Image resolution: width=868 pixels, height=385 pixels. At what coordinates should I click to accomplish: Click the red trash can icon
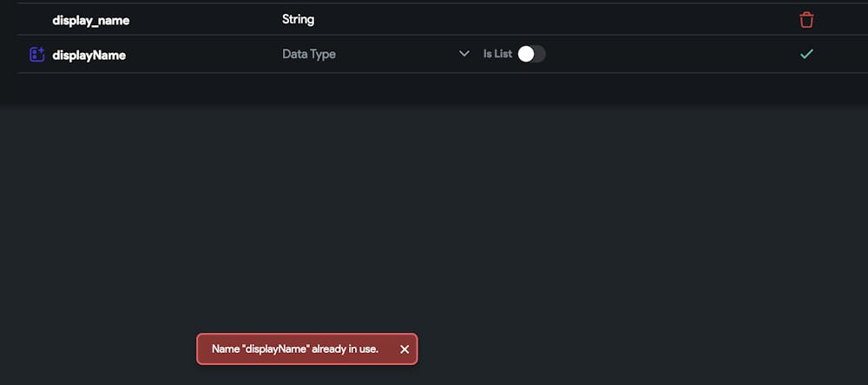(x=806, y=20)
